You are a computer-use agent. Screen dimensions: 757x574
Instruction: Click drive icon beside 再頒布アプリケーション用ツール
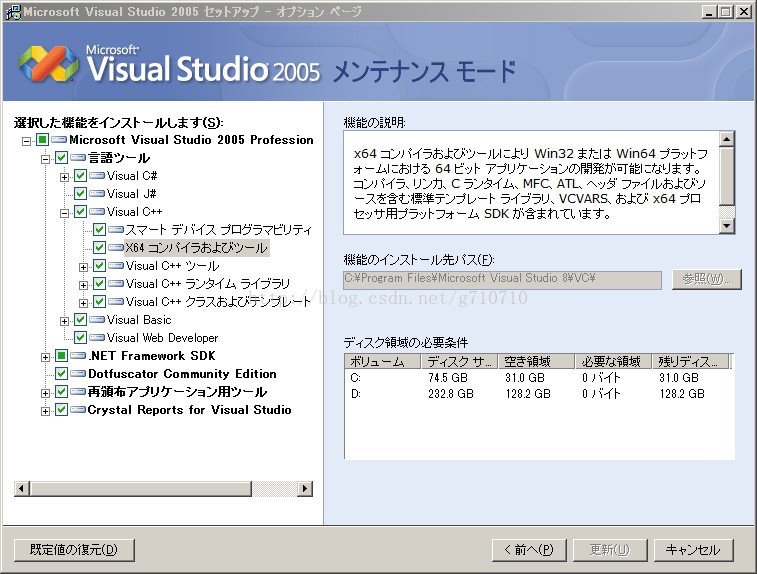tap(78, 392)
